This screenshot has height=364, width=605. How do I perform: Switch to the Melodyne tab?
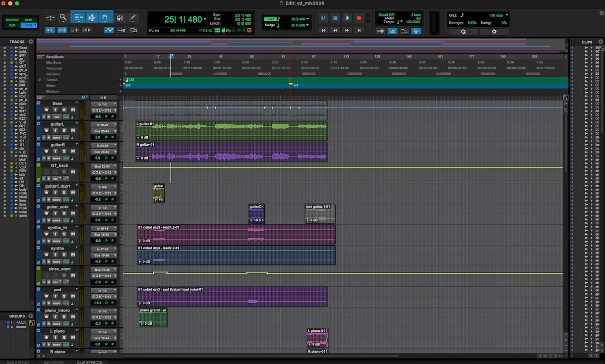click(x=54, y=362)
